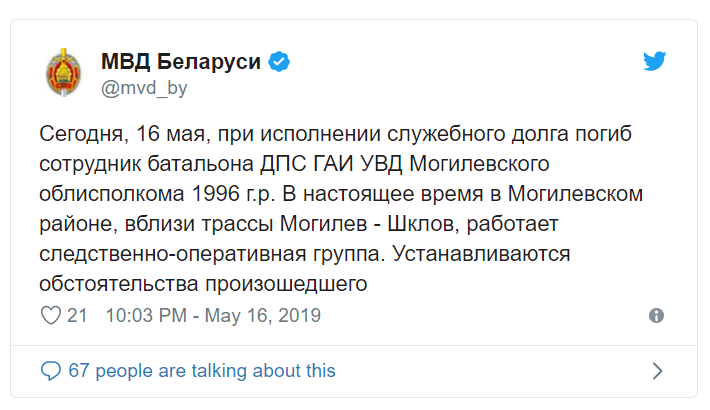
Task: Click the text "Могилев - Шклов"
Action: [367, 224]
